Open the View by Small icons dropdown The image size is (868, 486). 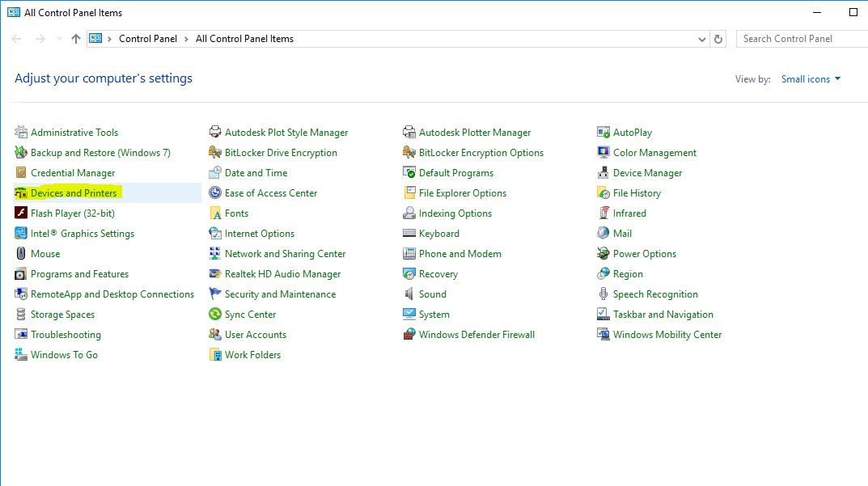tap(811, 79)
